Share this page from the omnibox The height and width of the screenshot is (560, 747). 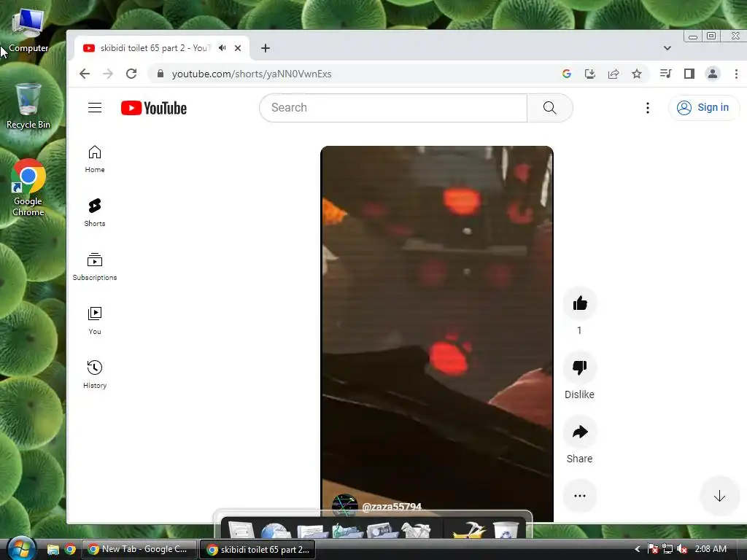click(x=614, y=74)
